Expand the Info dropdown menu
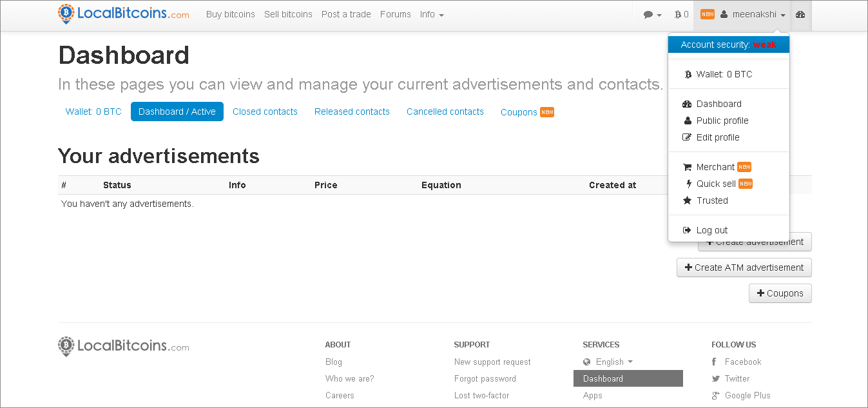 click(432, 14)
